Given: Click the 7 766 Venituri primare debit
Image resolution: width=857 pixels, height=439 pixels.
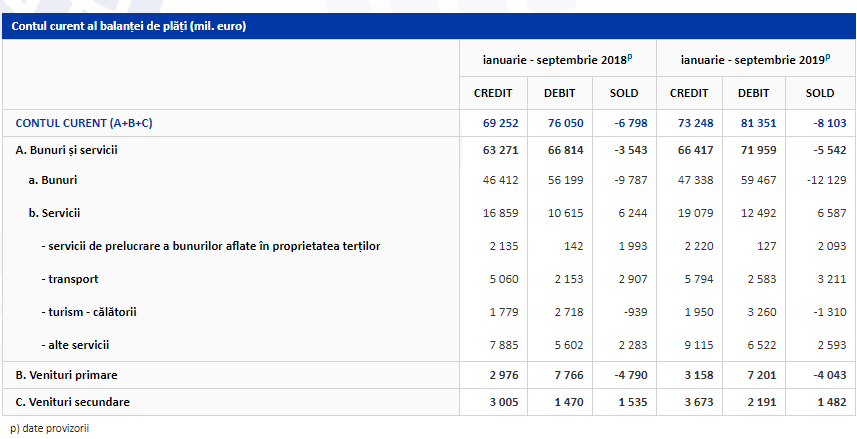Looking at the screenshot, I should click(x=569, y=375).
